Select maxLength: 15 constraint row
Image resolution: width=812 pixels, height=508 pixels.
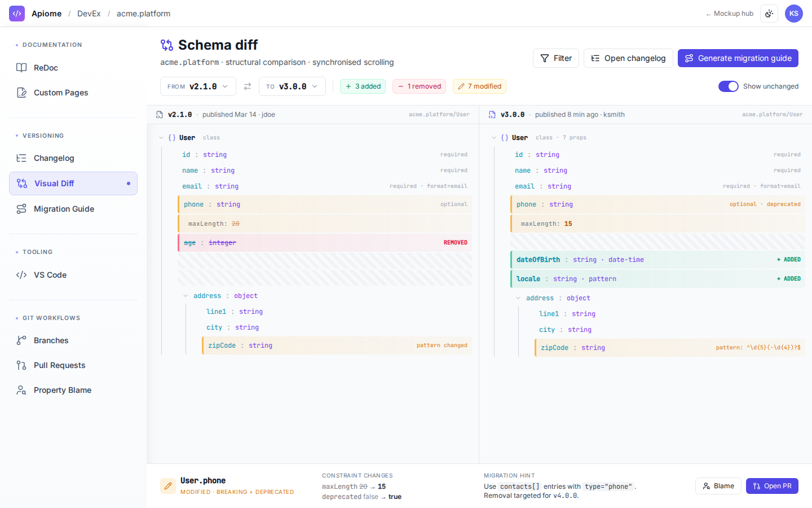pyautogui.click(x=657, y=224)
